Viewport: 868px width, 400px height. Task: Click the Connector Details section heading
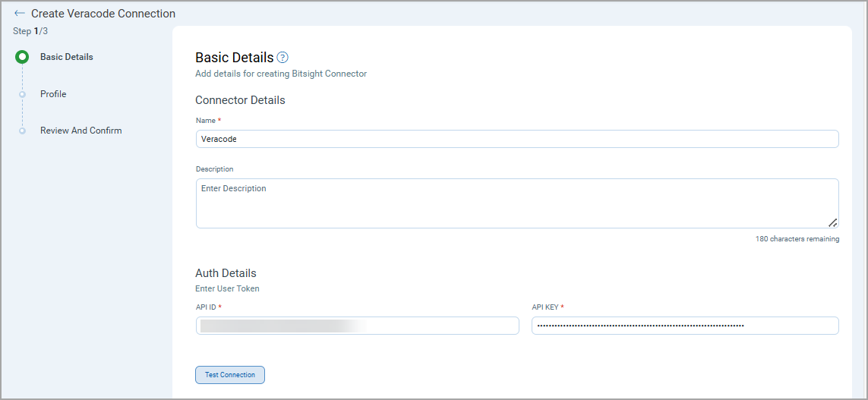pos(240,100)
